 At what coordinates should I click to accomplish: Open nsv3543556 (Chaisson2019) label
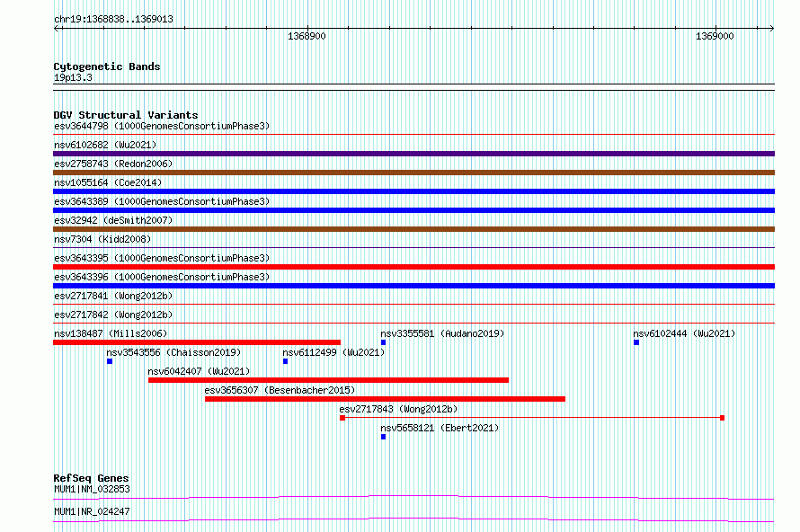(x=173, y=352)
